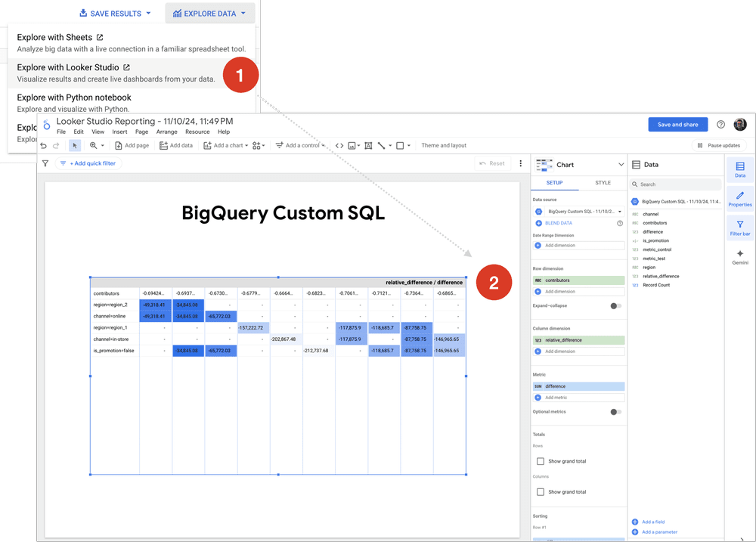The width and height of the screenshot is (756, 542).
Task: Open the File menu
Action: point(61,132)
